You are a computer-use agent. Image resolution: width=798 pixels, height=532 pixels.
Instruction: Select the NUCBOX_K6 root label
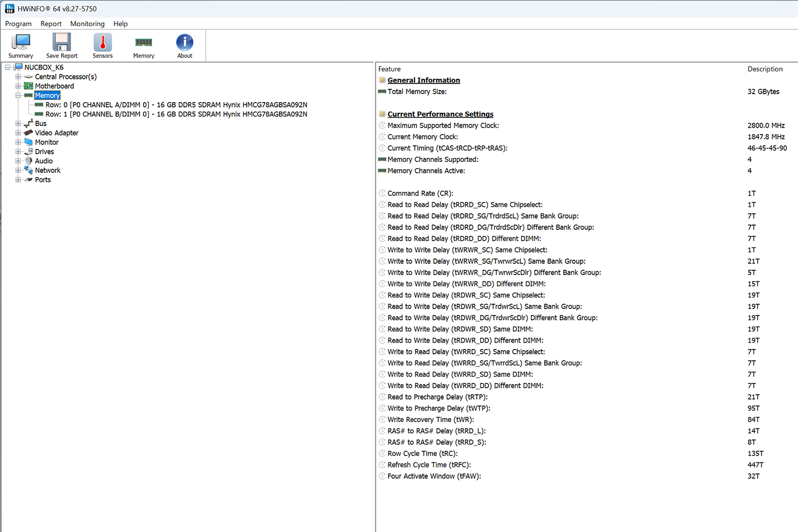coord(44,68)
